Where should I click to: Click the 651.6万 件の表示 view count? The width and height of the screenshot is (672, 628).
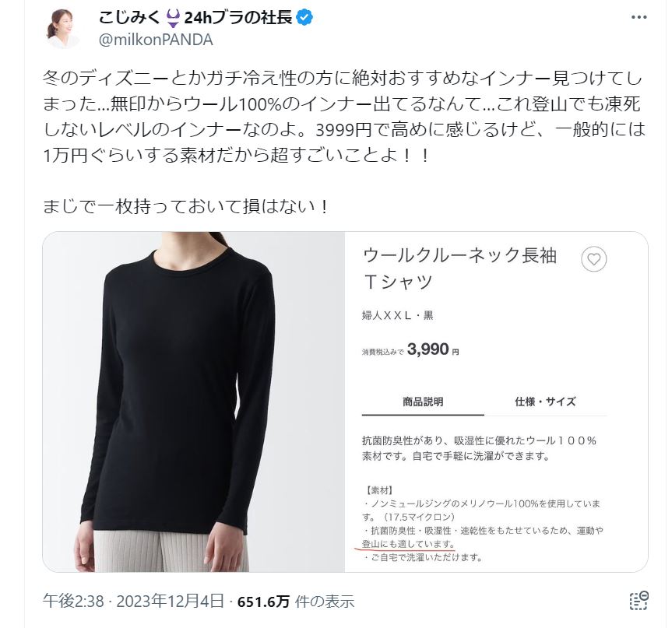click(x=296, y=602)
